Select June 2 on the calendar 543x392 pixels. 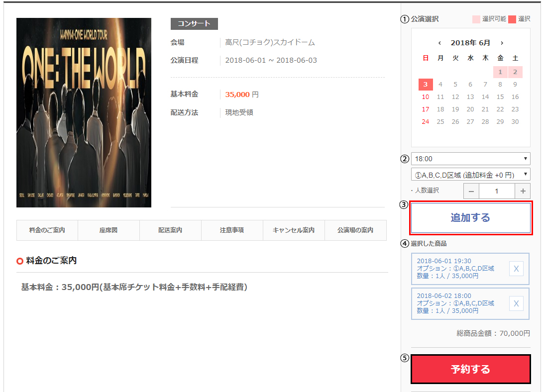click(515, 72)
